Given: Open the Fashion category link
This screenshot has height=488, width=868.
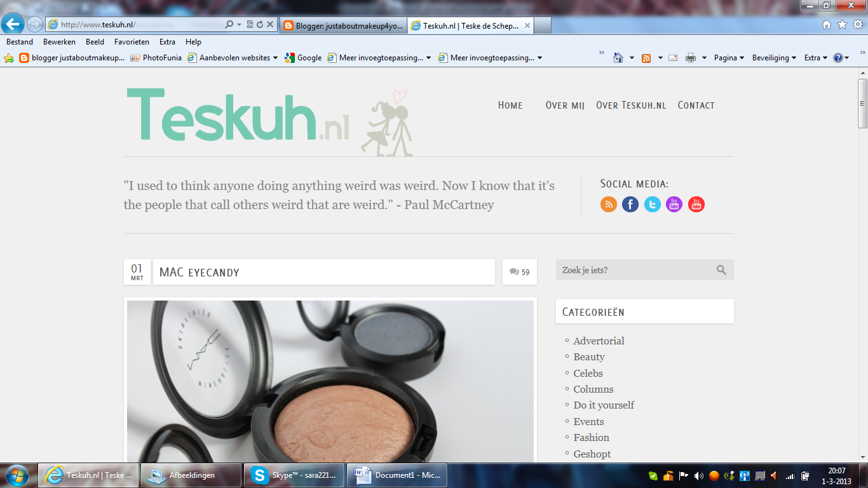Looking at the screenshot, I should [591, 438].
